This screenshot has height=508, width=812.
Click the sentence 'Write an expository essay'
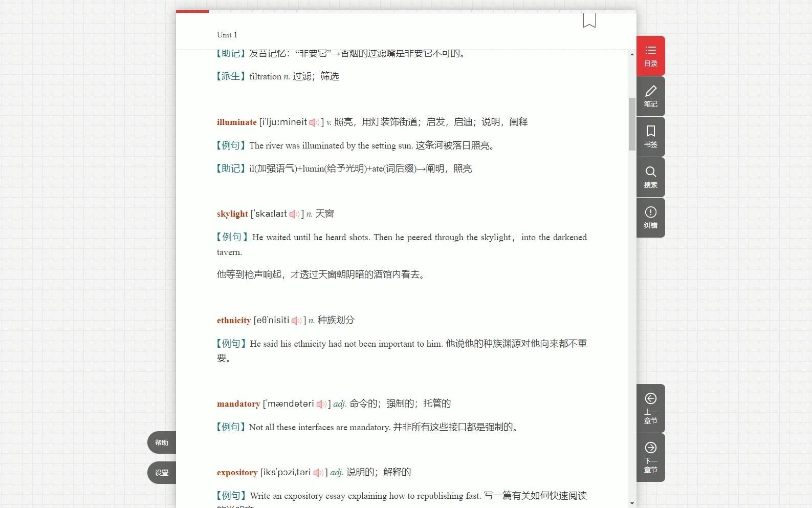(x=365, y=496)
